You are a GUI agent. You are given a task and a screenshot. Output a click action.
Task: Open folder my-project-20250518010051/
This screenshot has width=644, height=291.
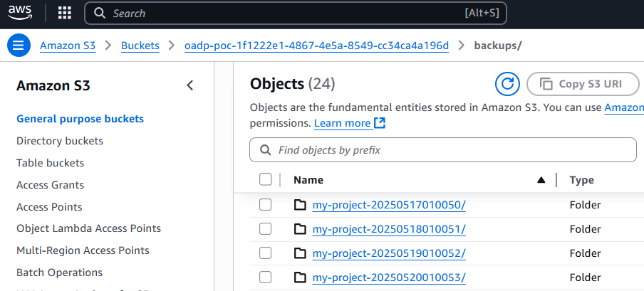pos(389,229)
